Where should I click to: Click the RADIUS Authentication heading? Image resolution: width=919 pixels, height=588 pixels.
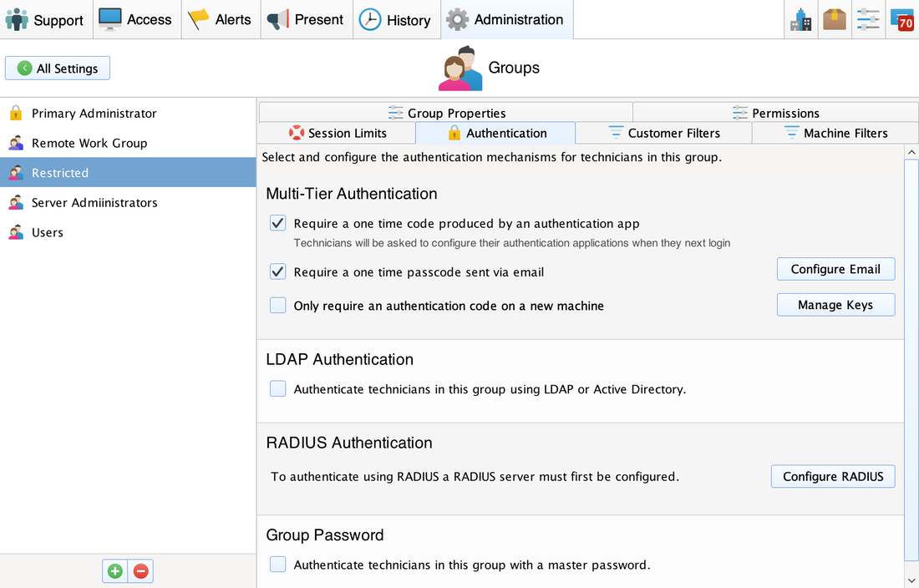pos(349,443)
